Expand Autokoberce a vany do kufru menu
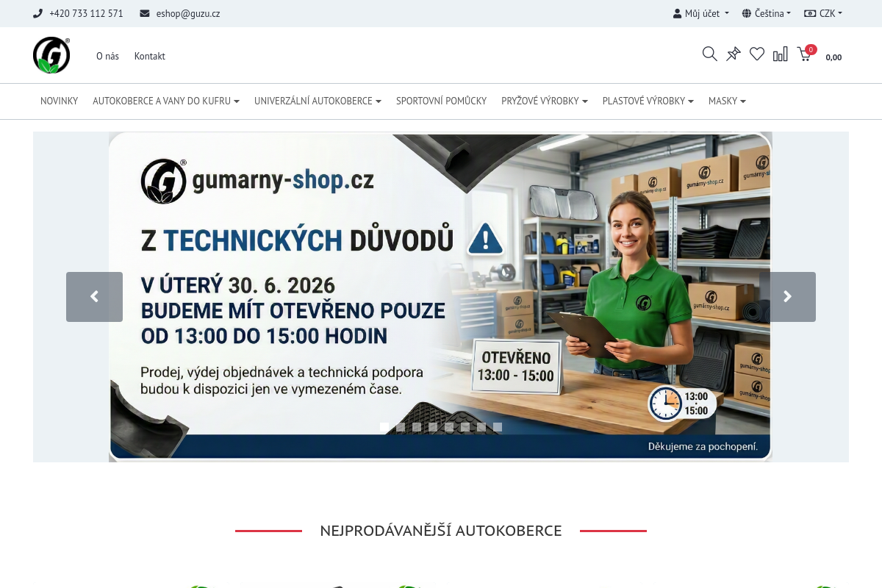The width and height of the screenshot is (882, 588). (166, 101)
